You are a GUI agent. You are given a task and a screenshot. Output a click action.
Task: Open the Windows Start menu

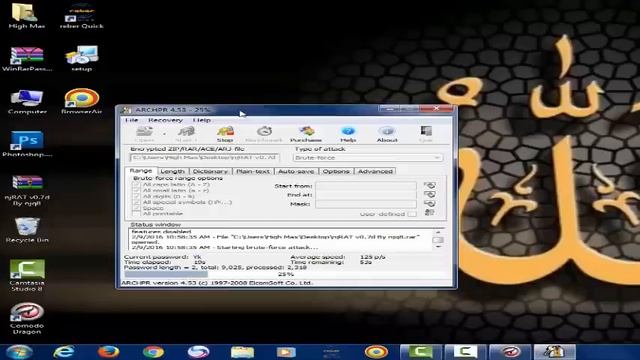(19, 351)
